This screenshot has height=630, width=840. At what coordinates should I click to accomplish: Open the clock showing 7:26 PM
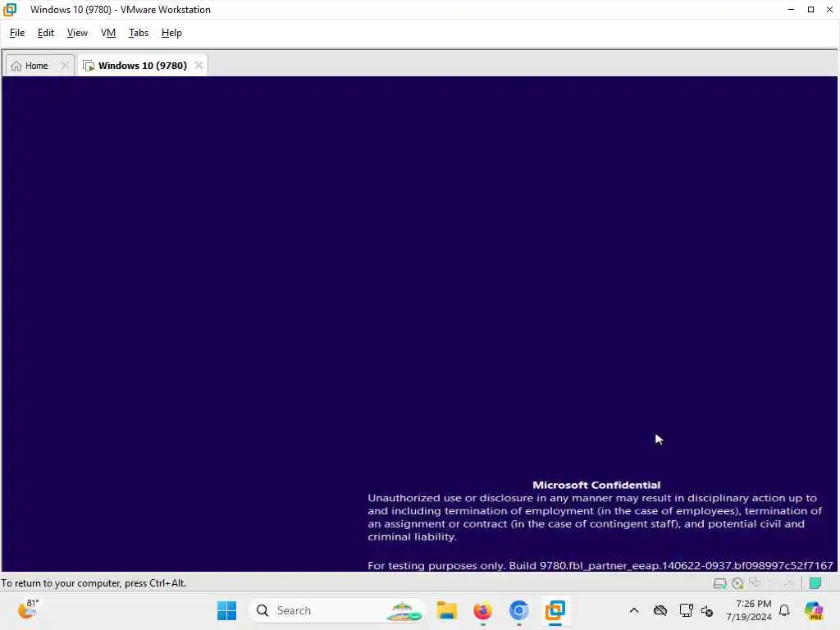pos(749,610)
